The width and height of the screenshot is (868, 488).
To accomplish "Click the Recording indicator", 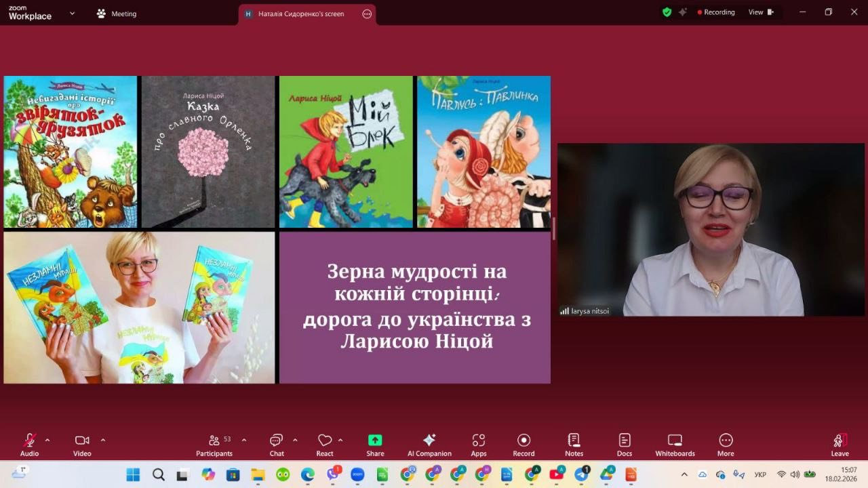I will (716, 12).
